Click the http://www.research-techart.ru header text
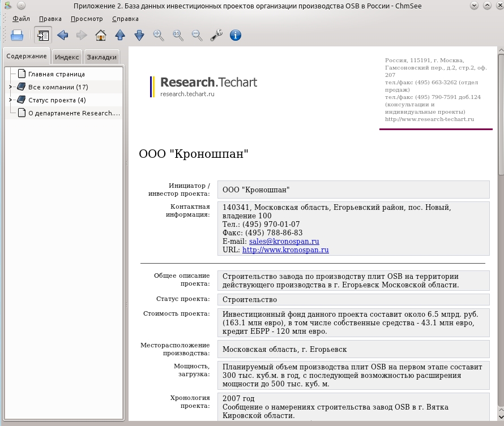 [x=429, y=119]
